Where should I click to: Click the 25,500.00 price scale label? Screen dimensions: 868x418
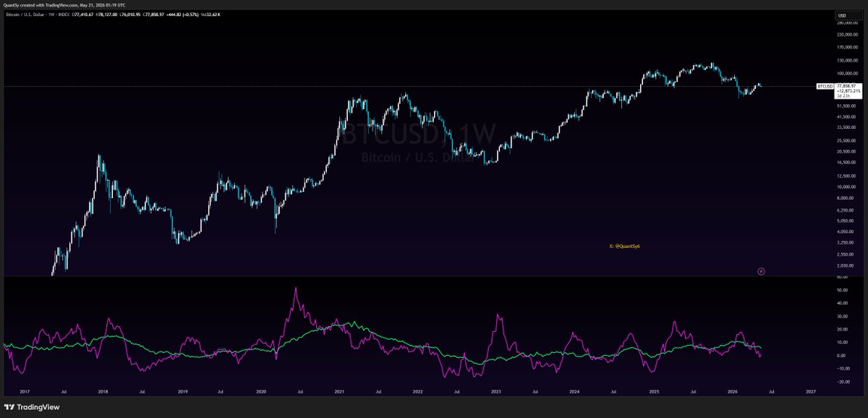coord(846,141)
